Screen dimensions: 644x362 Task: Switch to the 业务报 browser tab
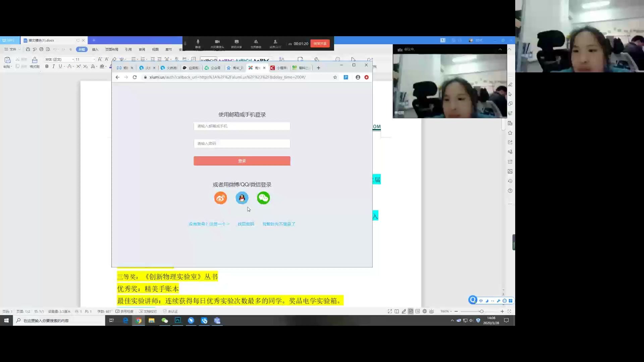coord(191,68)
